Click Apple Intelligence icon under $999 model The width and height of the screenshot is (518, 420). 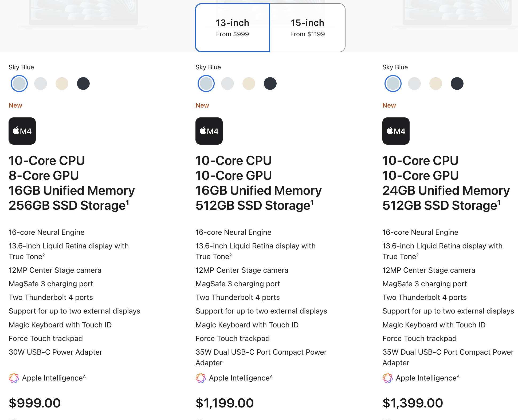[14, 378]
